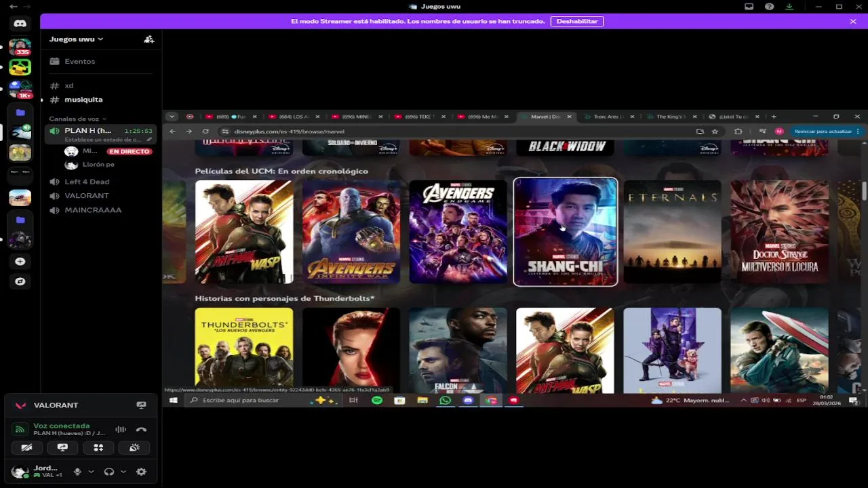Expand the Juegos uwu server menu
This screenshot has height=488, width=868.
pyautogui.click(x=76, y=39)
